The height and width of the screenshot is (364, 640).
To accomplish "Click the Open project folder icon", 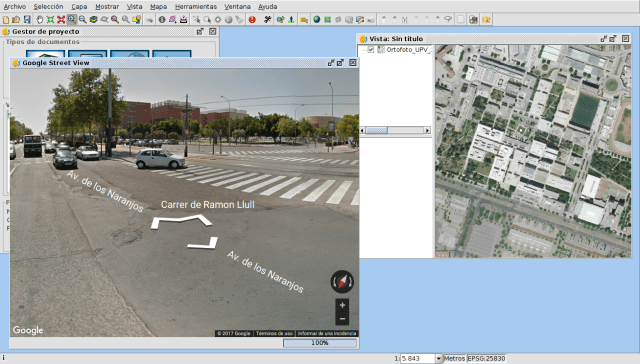I will [x=16, y=20].
